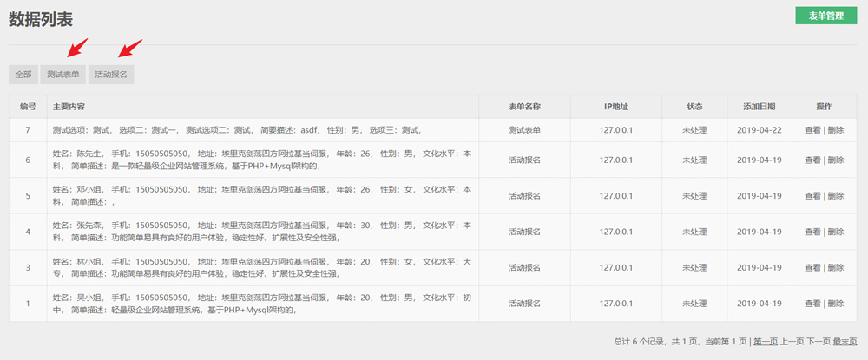This screenshot has height=360, width=868.
Task: Delete record number 7 via 删除
Action: (835, 130)
